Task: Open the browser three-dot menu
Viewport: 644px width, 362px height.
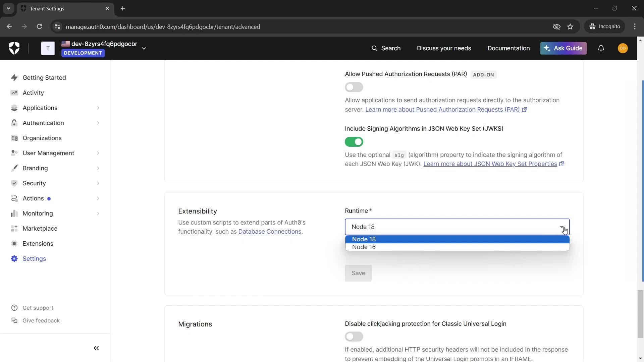Action: (635, 26)
